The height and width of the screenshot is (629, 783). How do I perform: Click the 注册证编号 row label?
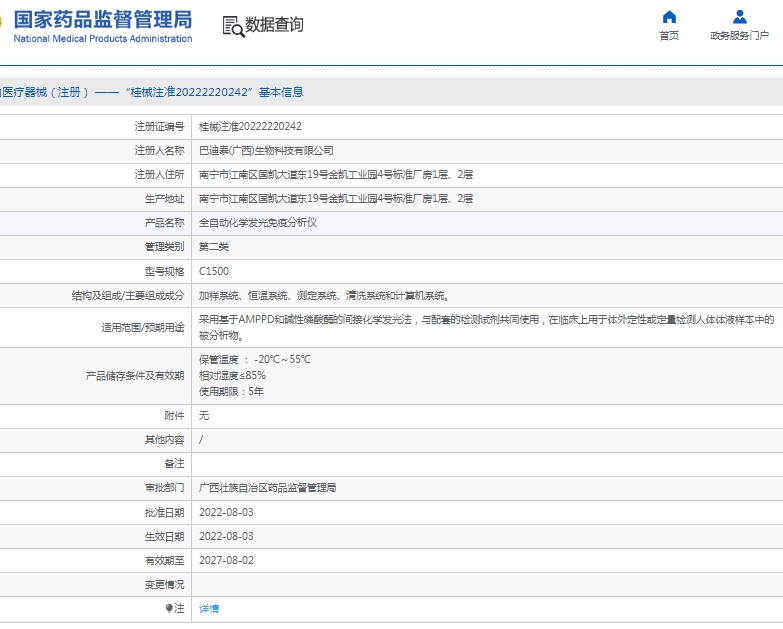click(159, 126)
